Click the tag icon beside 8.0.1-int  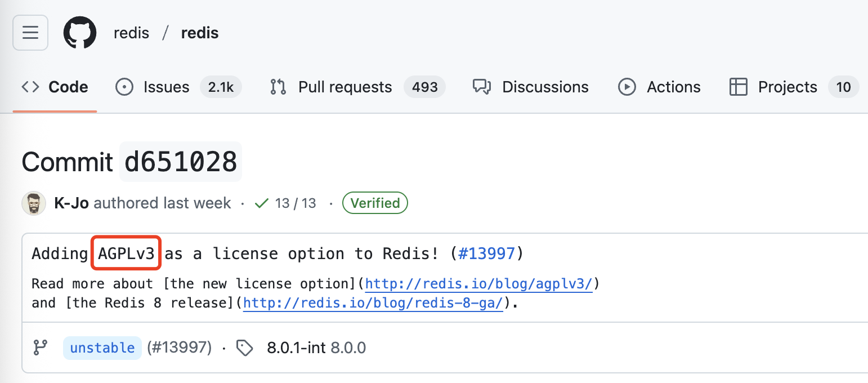[x=244, y=348]
